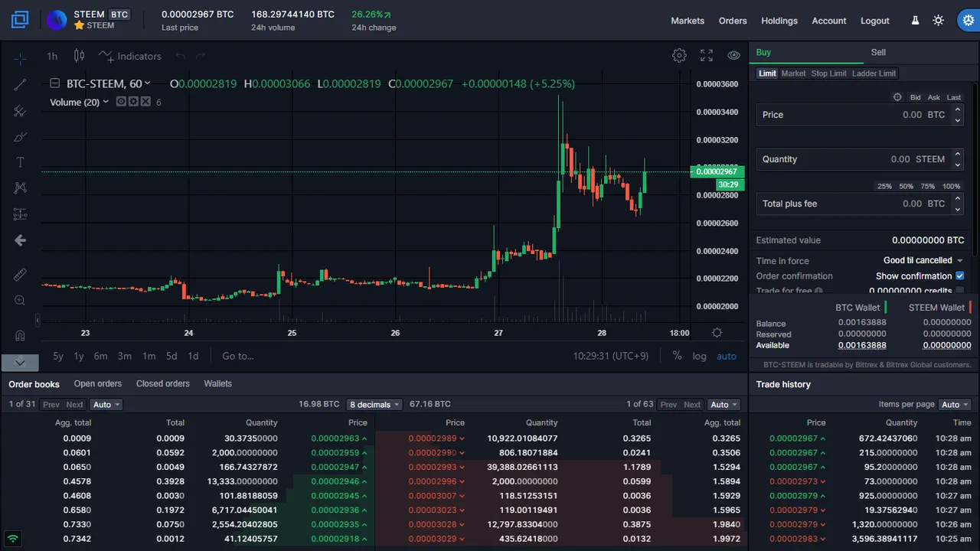
Task: Open the blue settings gear in header
Action: coord(967,21)
